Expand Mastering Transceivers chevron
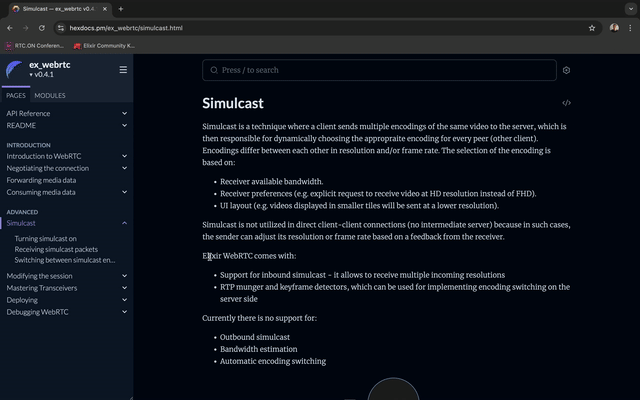 click(124, 288)
